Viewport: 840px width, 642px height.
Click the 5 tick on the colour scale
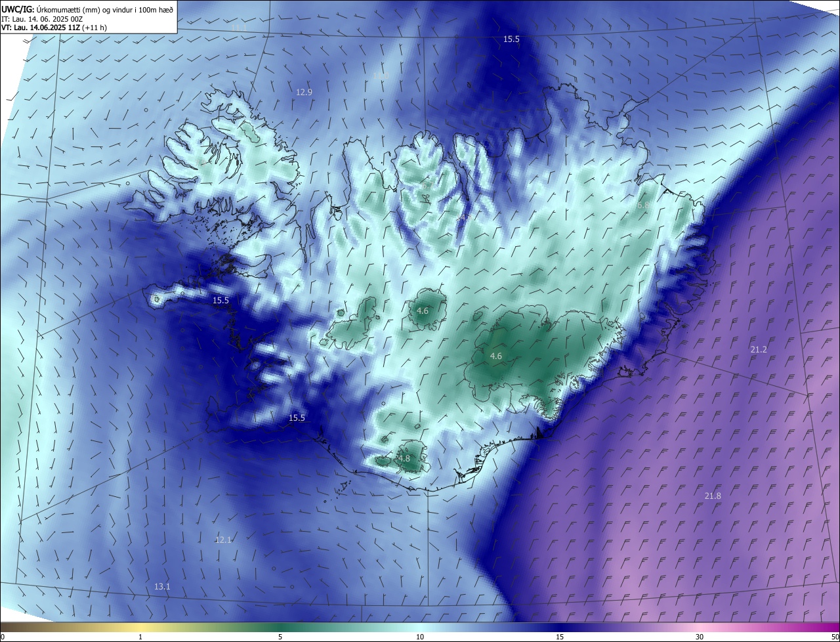280,637
